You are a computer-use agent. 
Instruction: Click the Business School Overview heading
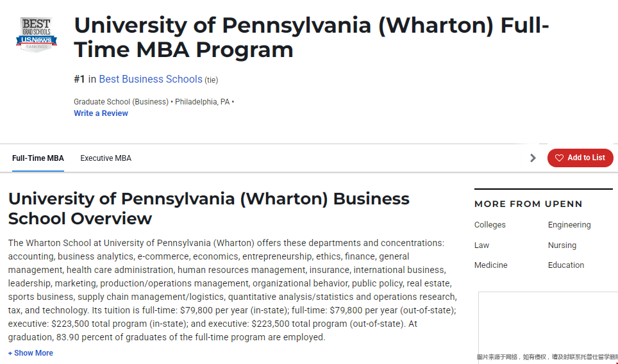pyautogui.click(x=209, y=208)
